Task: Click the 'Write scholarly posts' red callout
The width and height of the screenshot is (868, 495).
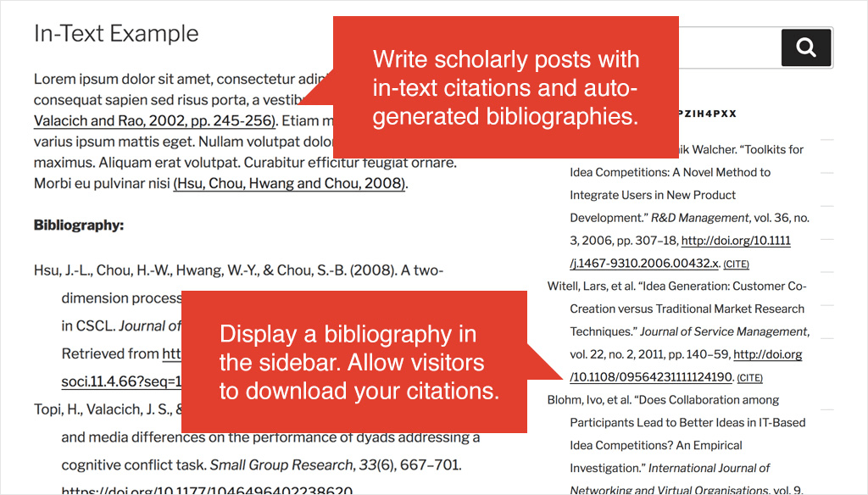Action: click(x=505, y=87)
